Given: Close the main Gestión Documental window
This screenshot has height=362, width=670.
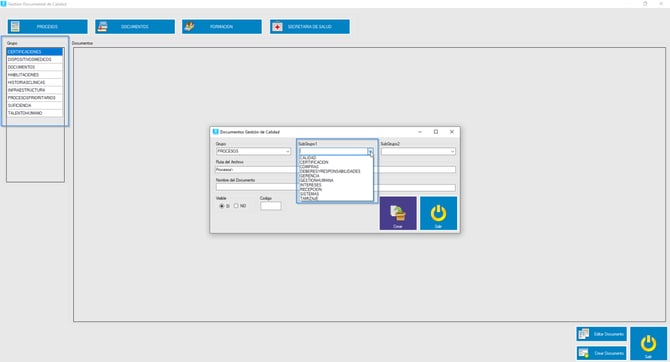Looking at the screenshot, I should point(661,3).
